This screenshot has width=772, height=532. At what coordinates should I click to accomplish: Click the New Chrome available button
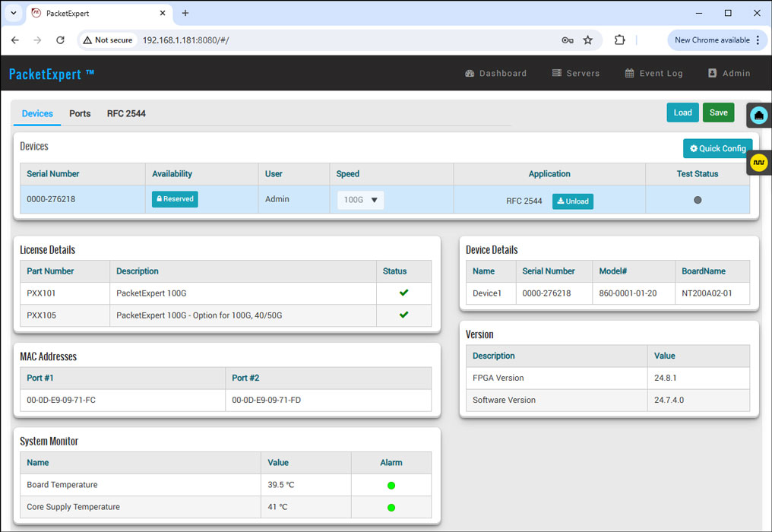[x=713, y=40]
